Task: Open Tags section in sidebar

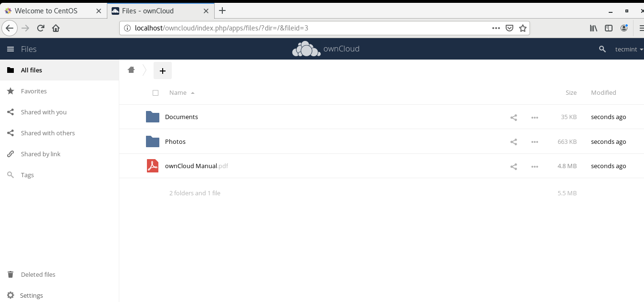Action: (x=59, y=175)
